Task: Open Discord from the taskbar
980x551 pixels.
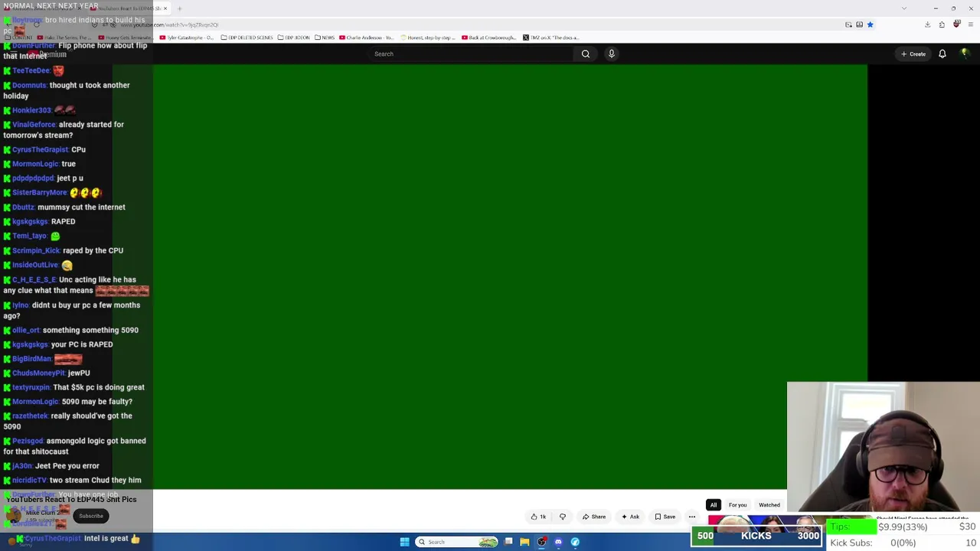Action: point(558,542)
